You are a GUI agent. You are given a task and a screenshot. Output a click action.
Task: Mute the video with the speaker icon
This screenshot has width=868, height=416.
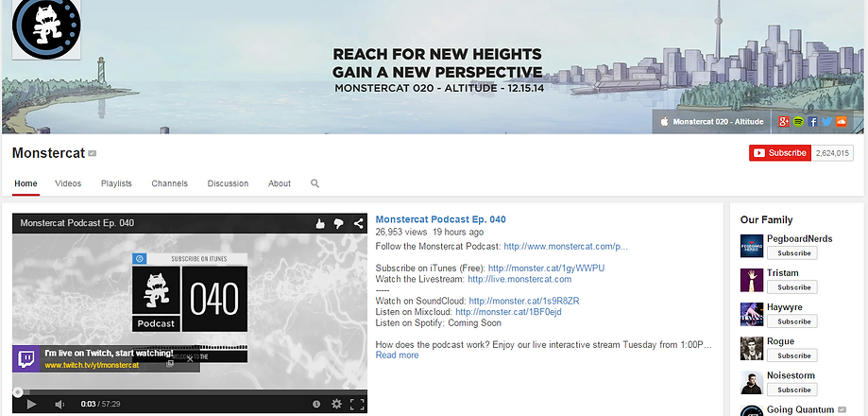[60, 405]
